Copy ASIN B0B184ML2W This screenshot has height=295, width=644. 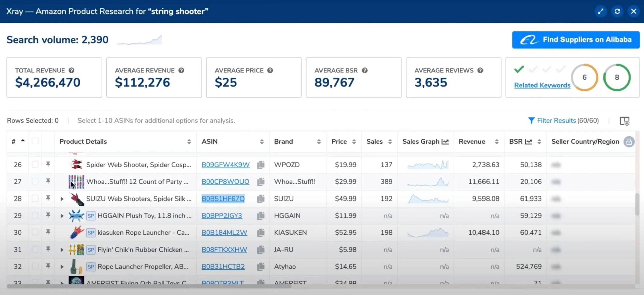[x=261, y=233]
